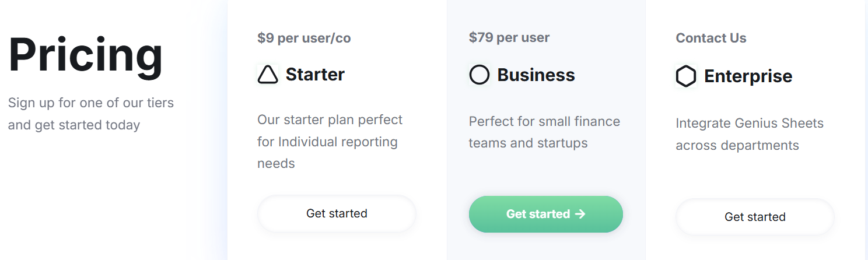Click the Enterprise plan hexagon icon
Image resolution: width=868 pixels, height=260 pixels.
point(686,76)
